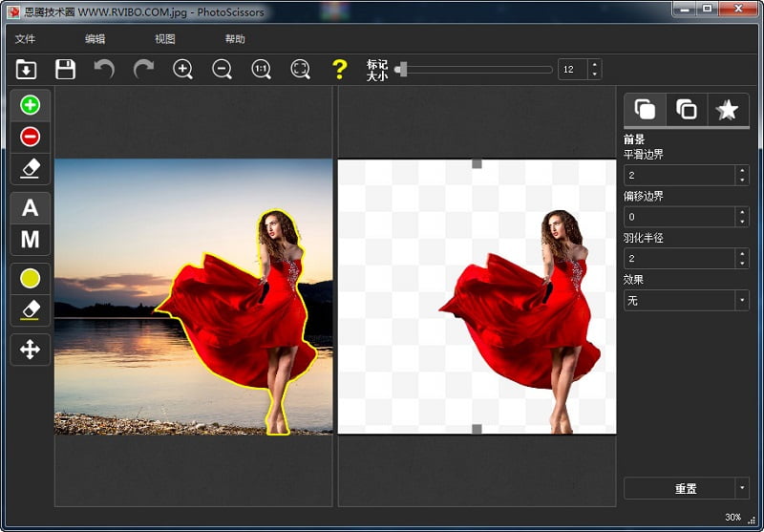Decrease 羽化半径 with the down arrow
764x532 pixels.
tap(742, 263)
